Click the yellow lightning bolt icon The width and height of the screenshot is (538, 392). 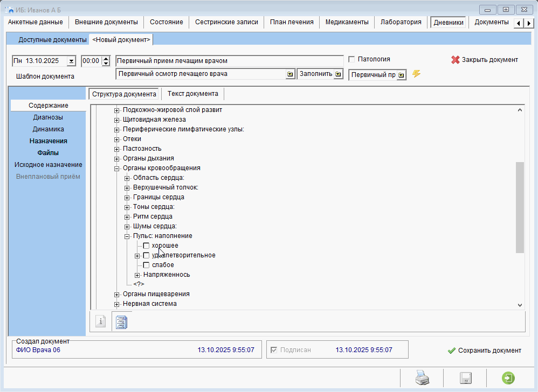(416, 74)
